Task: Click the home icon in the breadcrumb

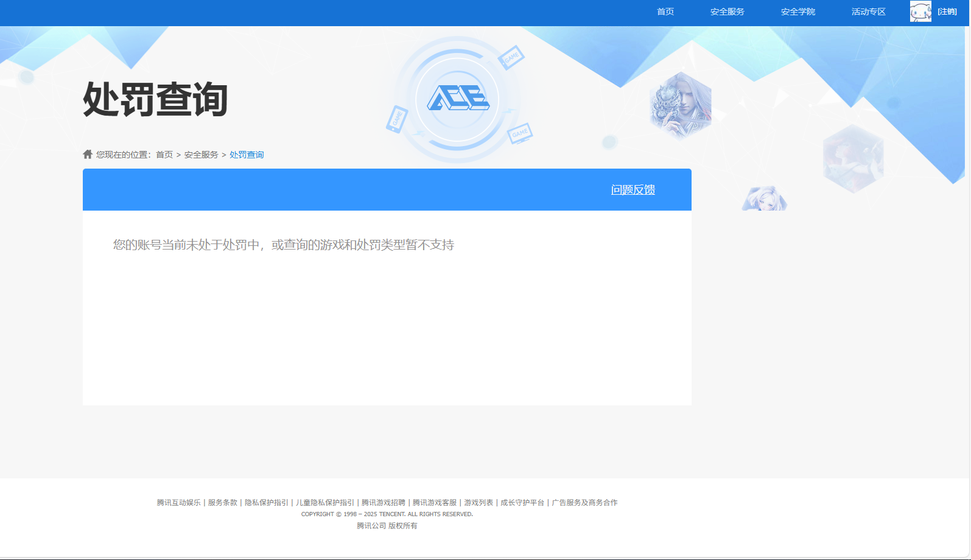Action: coord(88,155)
